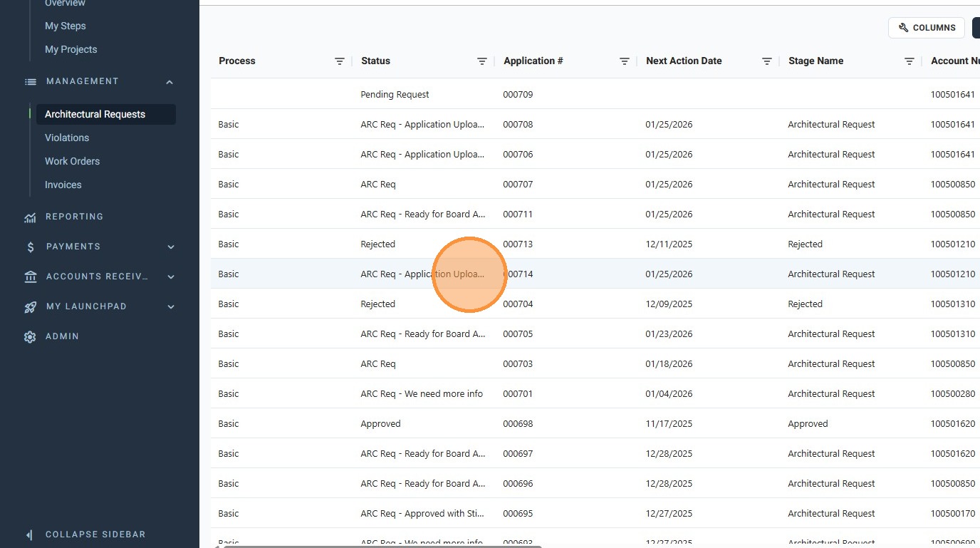Open My Projects in the sidebar
This screenshot has height=548, width=980.
click(71, 49)
